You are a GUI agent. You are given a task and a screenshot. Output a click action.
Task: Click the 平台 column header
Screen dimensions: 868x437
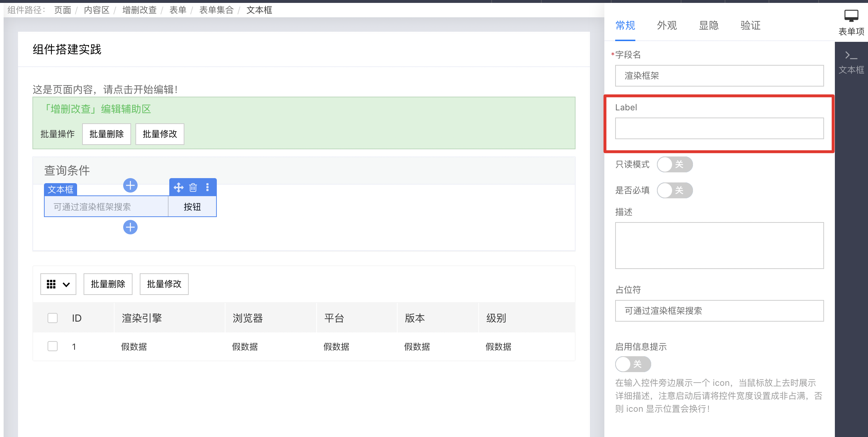click(334, 318)
